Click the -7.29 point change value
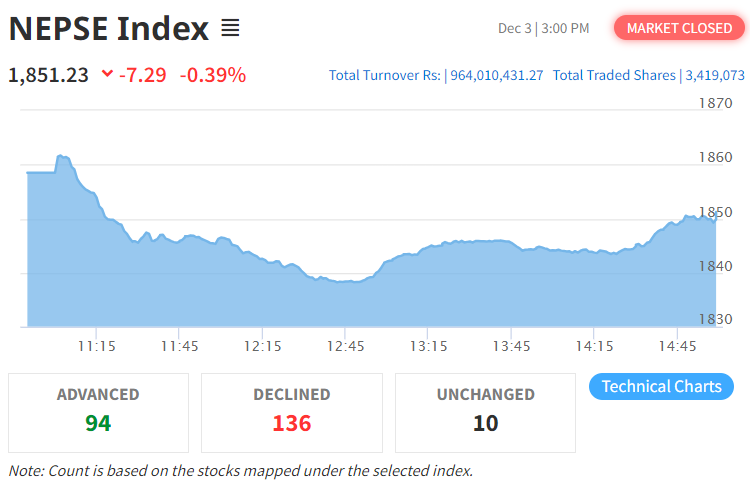This screenshot has width=750, height=493. pyautogui.click(x=142, y=75)
